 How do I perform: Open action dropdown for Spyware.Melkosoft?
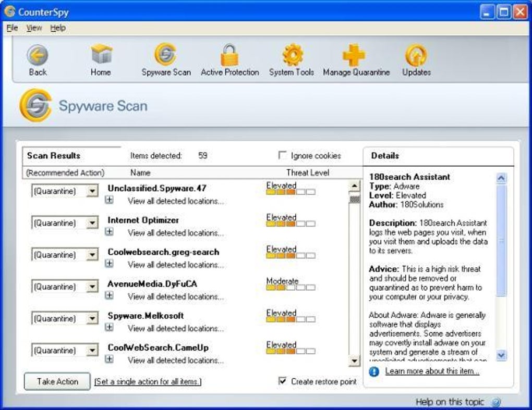pos(92,318)
